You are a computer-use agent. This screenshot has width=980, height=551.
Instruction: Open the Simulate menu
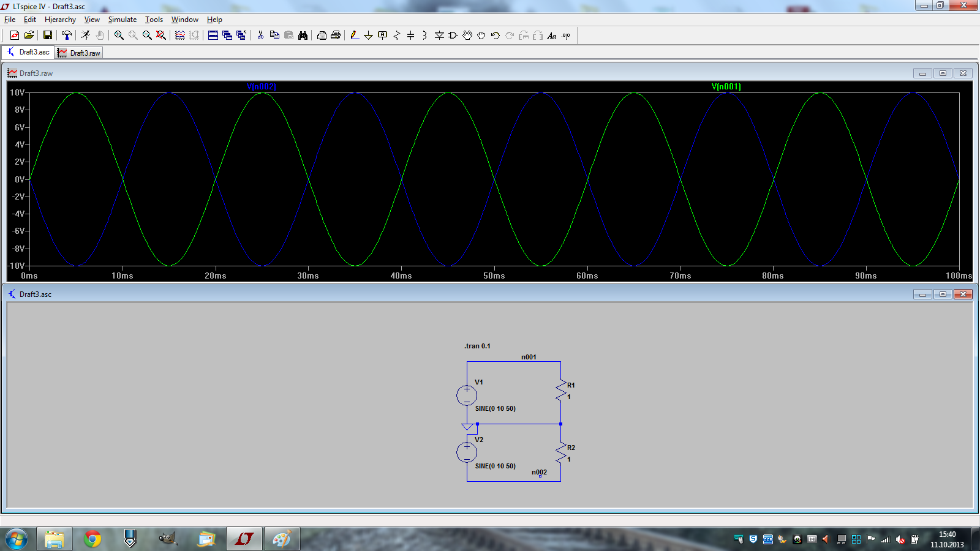(123, 20)
